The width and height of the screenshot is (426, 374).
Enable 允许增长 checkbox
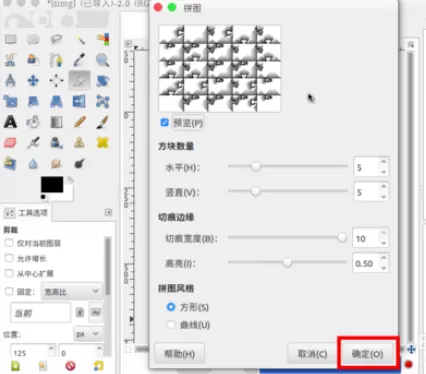point(9,258)
